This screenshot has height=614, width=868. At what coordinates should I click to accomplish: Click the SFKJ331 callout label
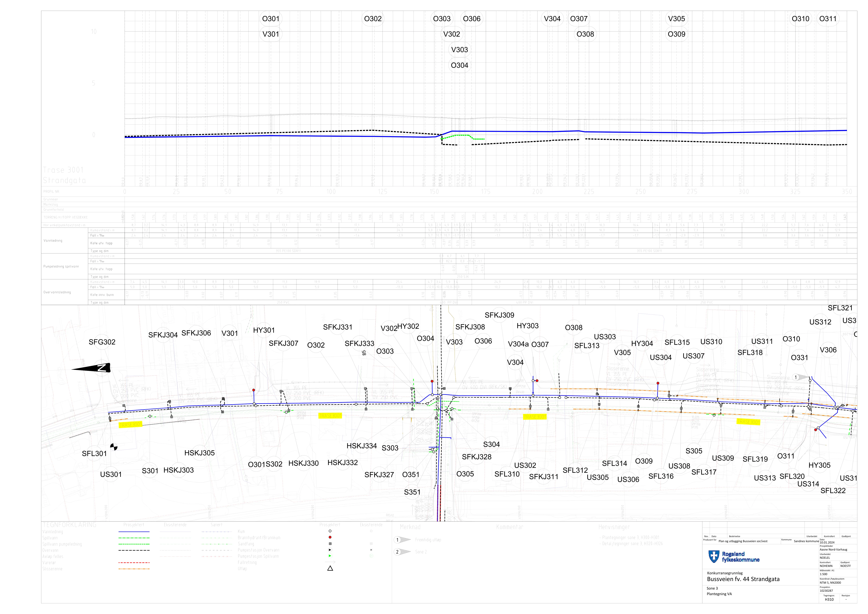338,327
